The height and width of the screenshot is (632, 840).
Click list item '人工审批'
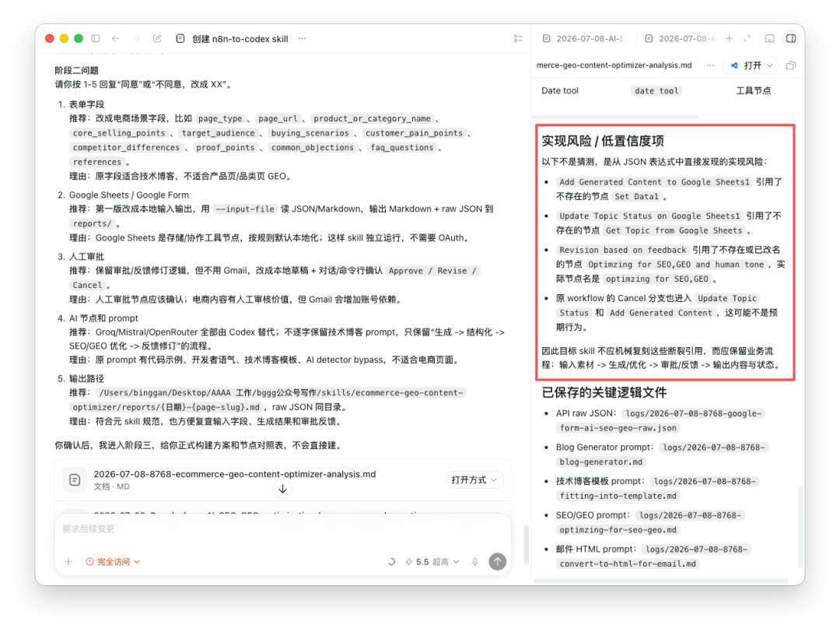click(86, 257)
